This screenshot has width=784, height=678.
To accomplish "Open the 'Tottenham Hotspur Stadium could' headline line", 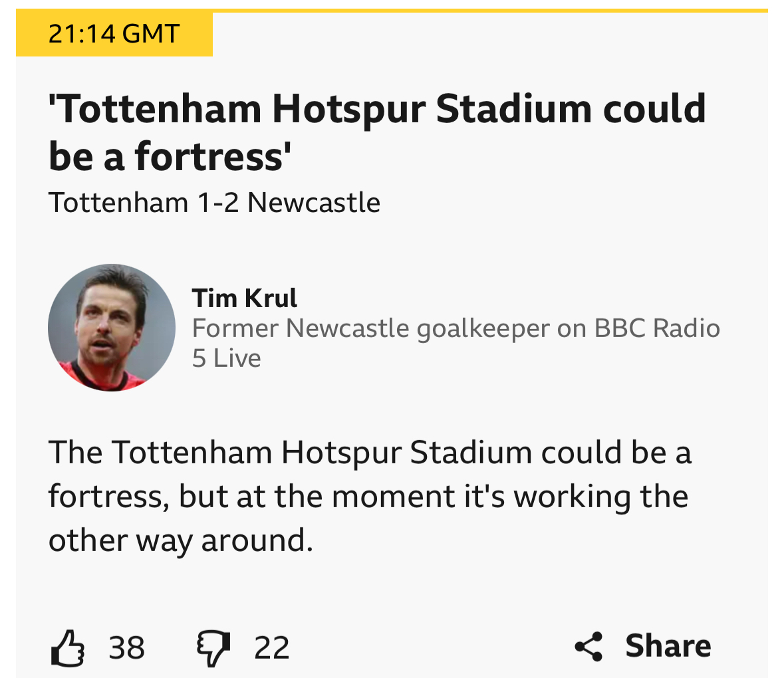I will point(376,110).
